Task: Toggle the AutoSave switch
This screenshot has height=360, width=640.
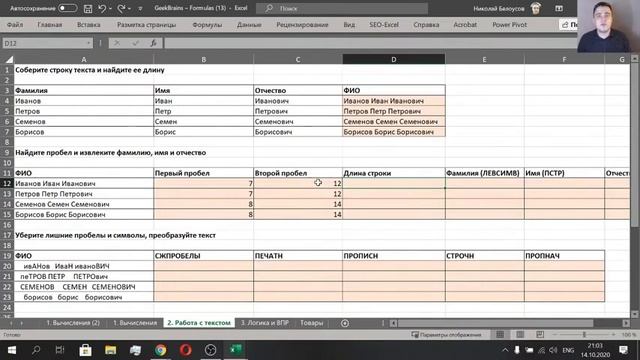Action: [67, 8]
